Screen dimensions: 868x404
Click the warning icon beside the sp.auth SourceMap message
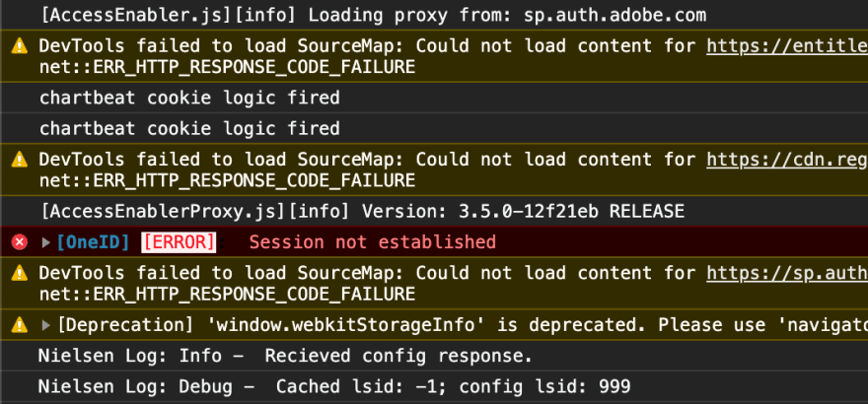point(20,273)
